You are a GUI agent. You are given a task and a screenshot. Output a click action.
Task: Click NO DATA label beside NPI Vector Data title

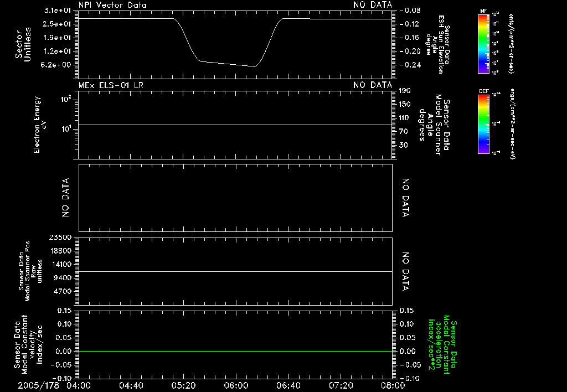point(373,5)
